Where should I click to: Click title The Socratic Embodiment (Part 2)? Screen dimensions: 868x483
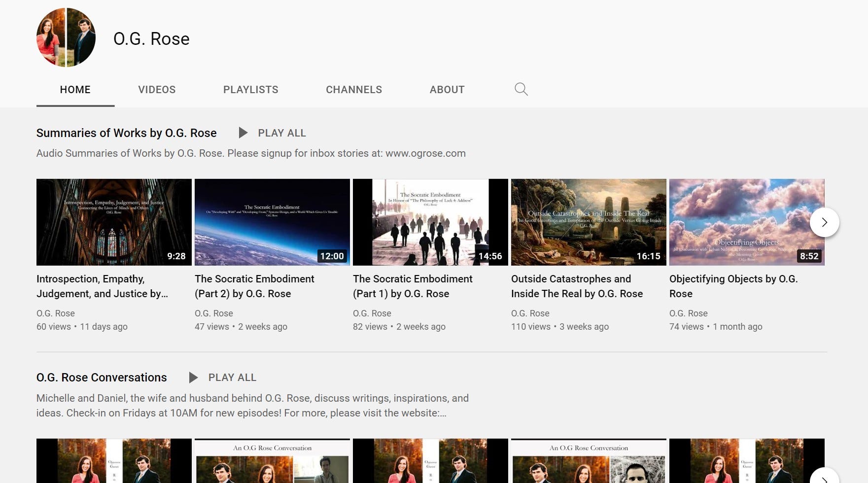pyautogui.click(x=254, y=286)
